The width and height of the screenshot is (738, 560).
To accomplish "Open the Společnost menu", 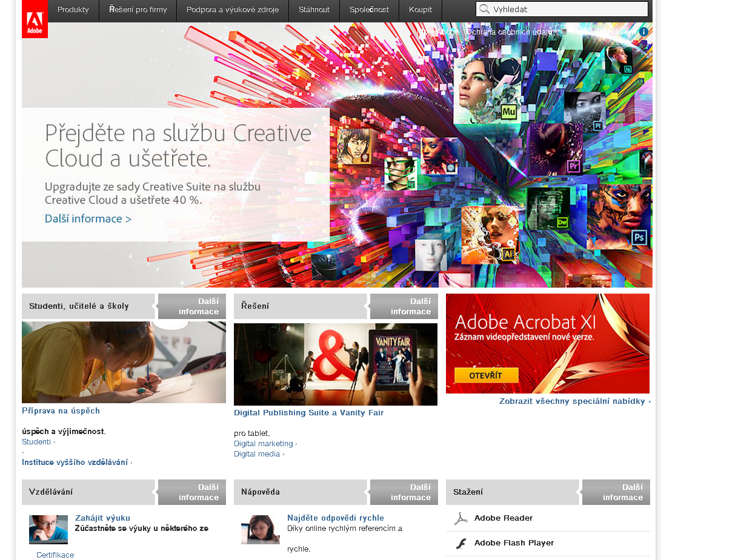I will tap(369, 10).
